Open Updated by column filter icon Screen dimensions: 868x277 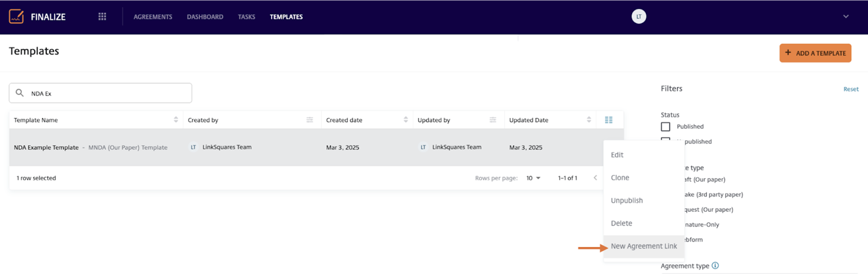point(493,120)
